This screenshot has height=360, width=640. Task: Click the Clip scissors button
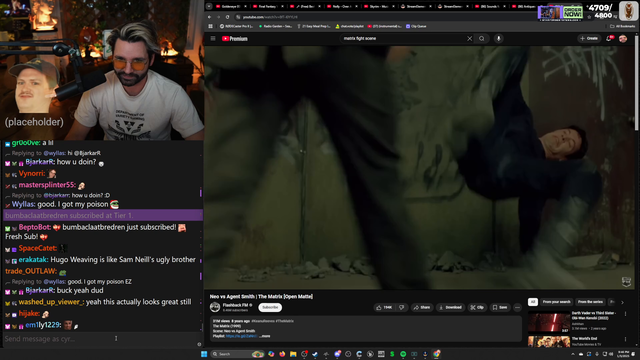[x=477, y=307]
